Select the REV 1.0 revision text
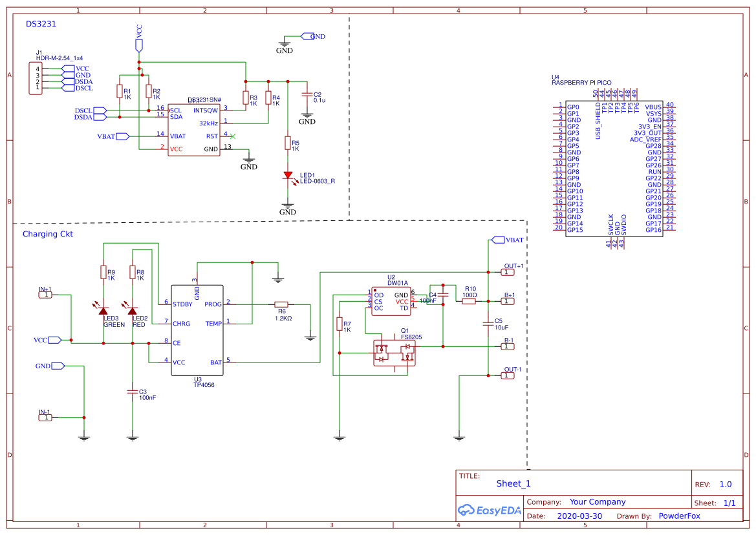 click(x=724, y=483)
